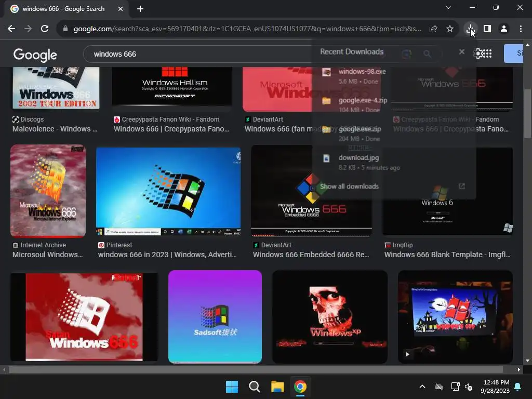The height and width of the screenshot is (399, 532).
Task: Open Windows 666 Embedded 6666 thumbnail
Action: click(312, 191)
